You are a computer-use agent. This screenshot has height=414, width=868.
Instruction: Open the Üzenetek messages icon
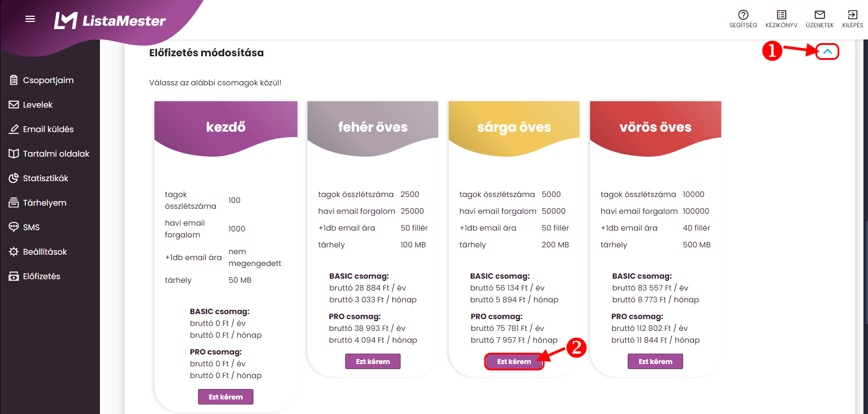tap(819, 19)
